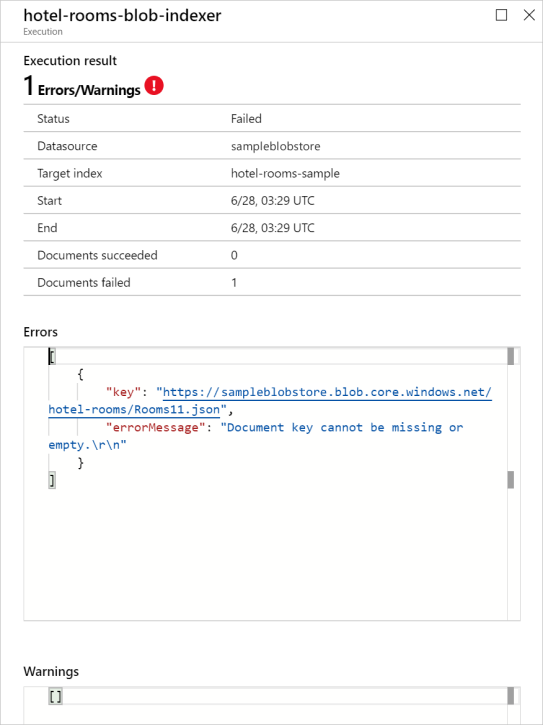The height and width of the screenshot is (725, 543).
Task: Click the Documents failed count row
Action: point(272,282)
